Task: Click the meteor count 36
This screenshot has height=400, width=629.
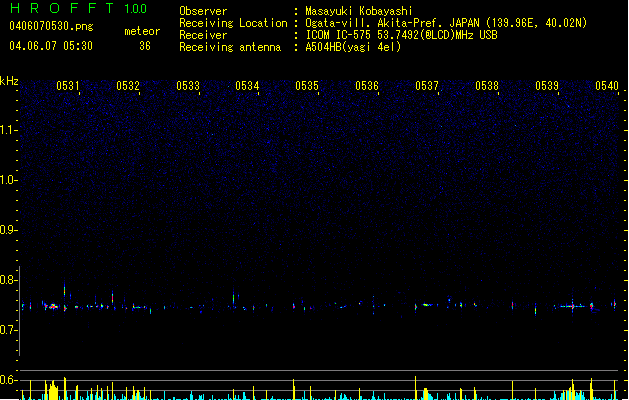Action: 145,46
